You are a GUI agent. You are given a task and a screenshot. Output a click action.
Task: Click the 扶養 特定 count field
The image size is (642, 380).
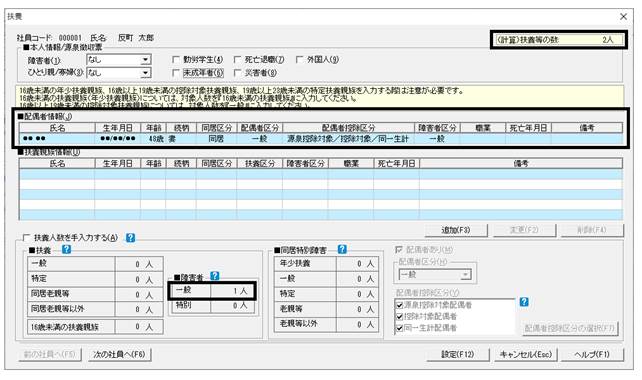pyautogui.click(x=139, y=279)
